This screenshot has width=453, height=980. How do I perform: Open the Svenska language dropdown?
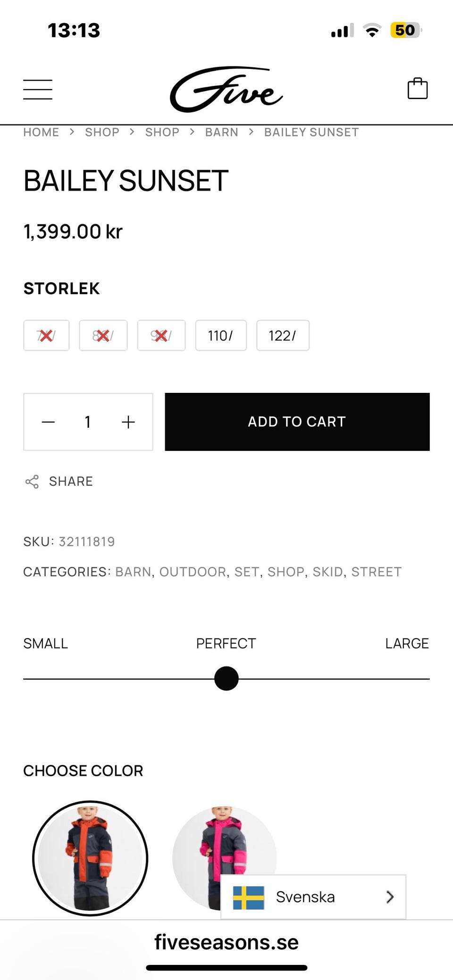tap(313, 897)
